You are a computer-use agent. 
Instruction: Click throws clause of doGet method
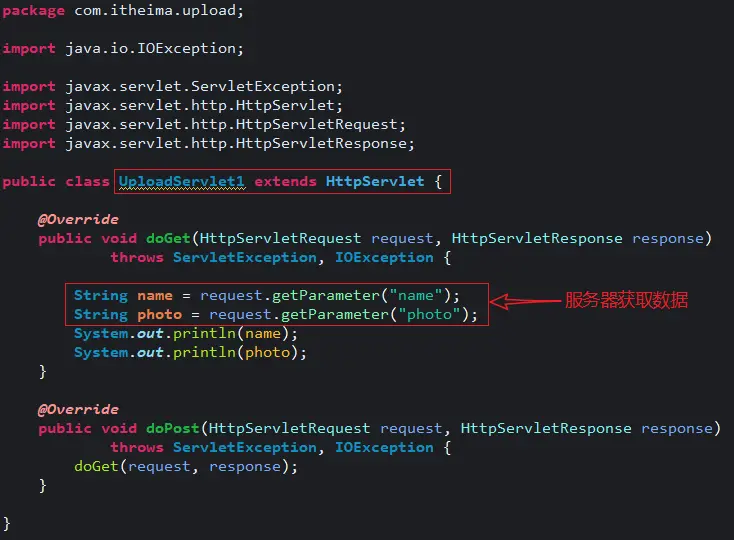pyautogui.click(x=280, y=257)
